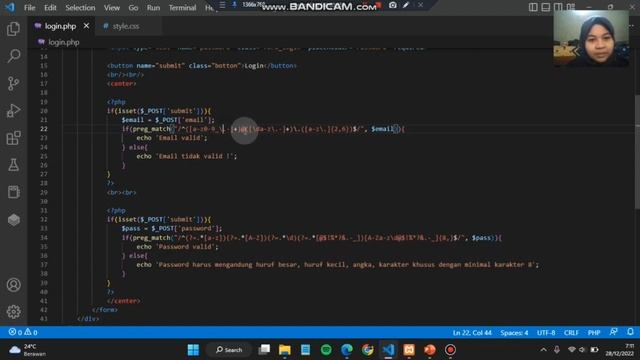Switch to the style.css tab
640x360 pixels.
click(x=126, y=26)
